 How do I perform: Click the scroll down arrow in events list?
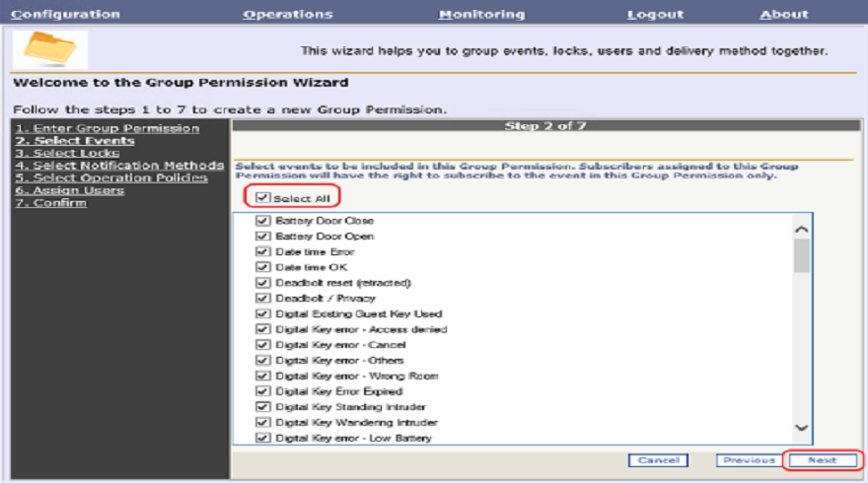point(801,428)
